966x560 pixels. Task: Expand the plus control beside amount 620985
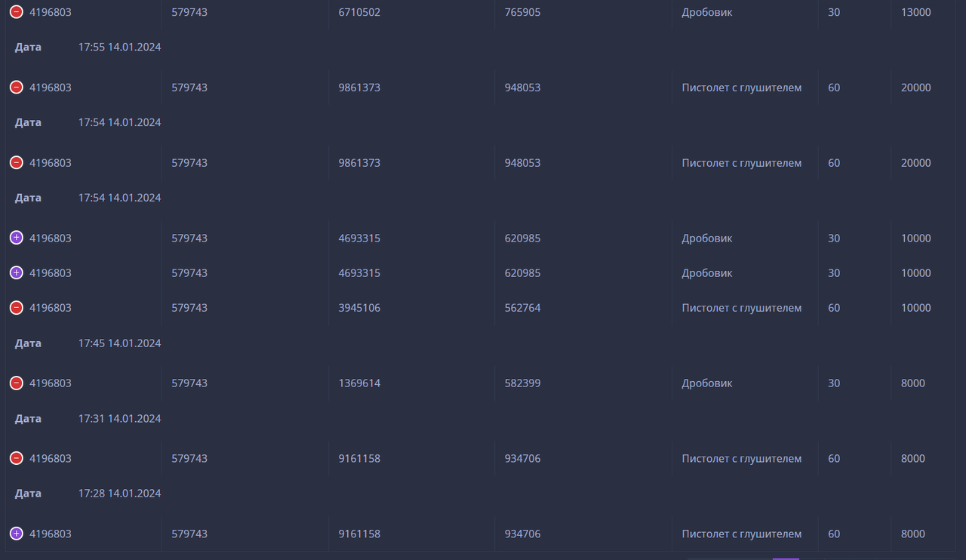coord(16,238)
